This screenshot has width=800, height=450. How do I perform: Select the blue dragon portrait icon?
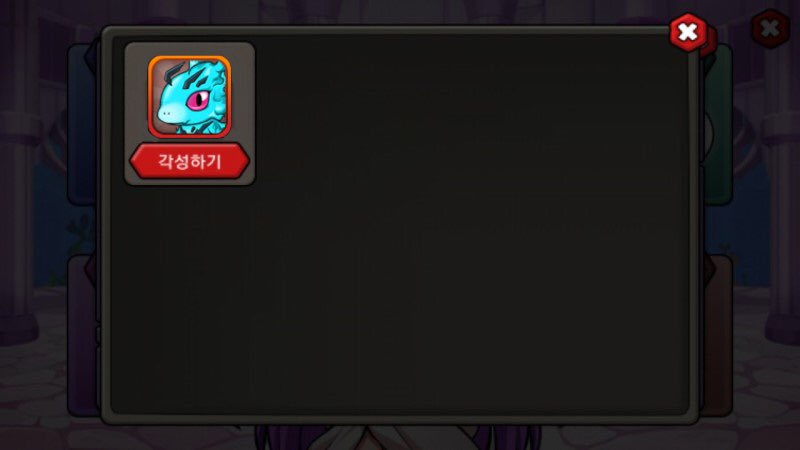[x=189, y=97]
